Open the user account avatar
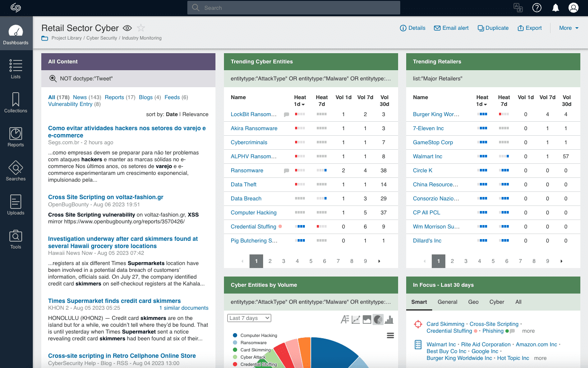Screen dimensions: 588x368 point(574,8)
